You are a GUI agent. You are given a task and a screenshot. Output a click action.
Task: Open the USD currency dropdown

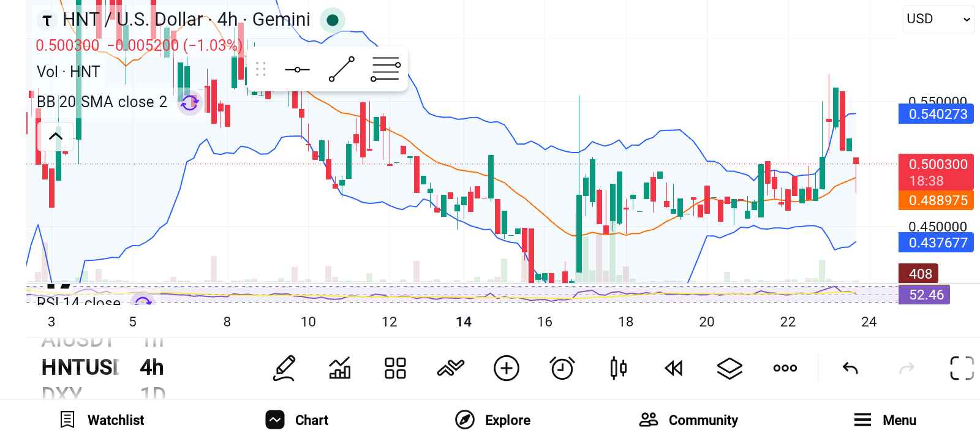point(938,19)
